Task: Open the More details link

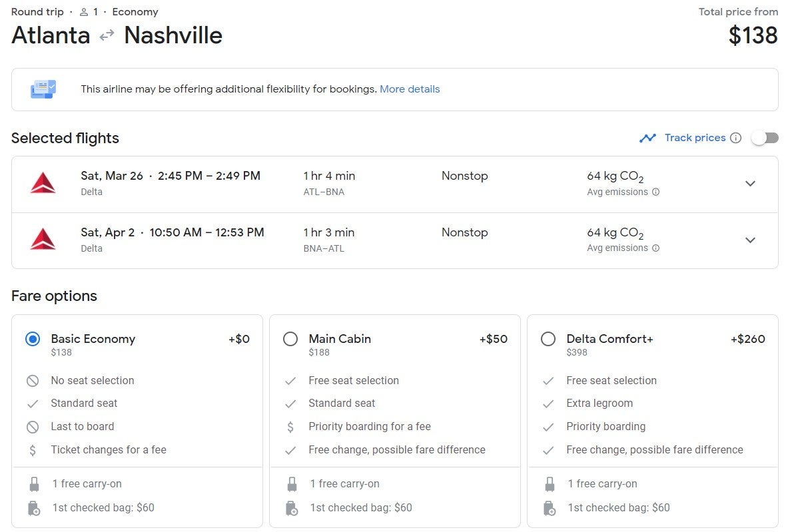Action: pyautogui.click(x=410, y=89)
